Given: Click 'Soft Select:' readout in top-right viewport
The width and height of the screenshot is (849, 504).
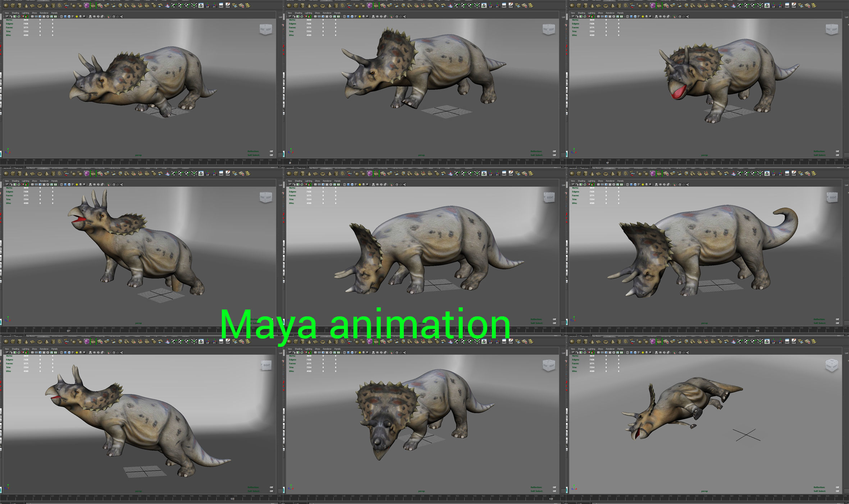Looking at the screenshot, I should pos(820,155).
